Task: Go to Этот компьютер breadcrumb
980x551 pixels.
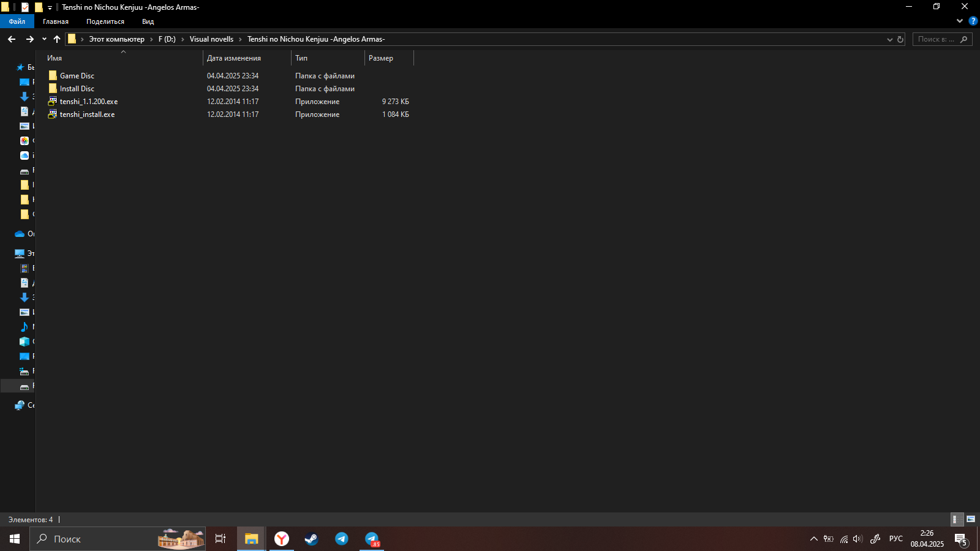Action: pyautogui.click(x=117, y=39)
